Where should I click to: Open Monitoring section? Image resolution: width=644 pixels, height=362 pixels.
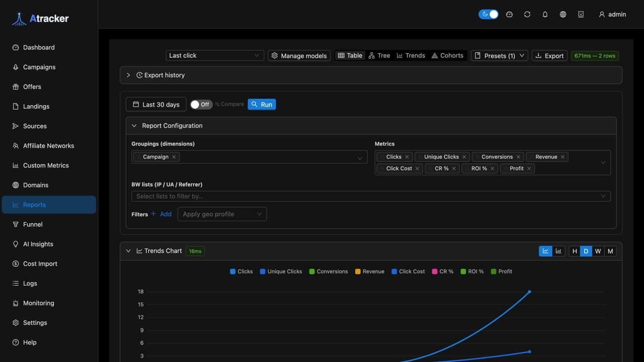pos(49,303)
